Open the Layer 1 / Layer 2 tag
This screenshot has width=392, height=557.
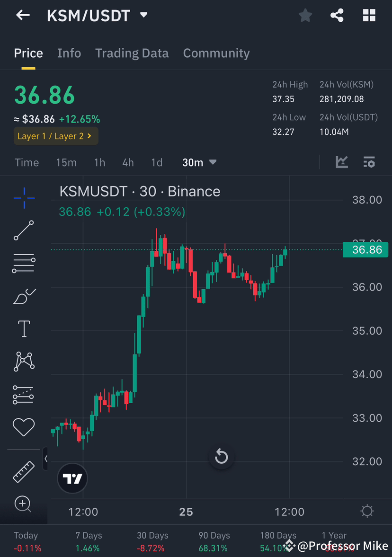tap(55, 136)
